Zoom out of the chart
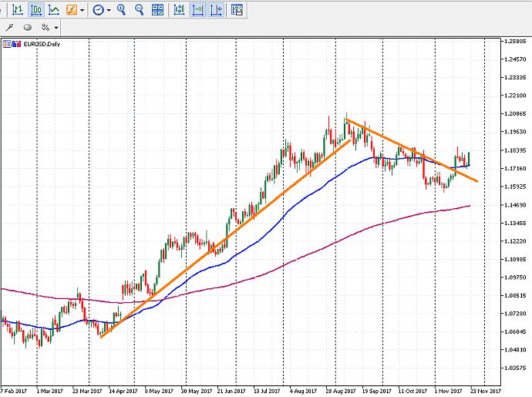Screen dimensions: 532x397 pos(140,10)
